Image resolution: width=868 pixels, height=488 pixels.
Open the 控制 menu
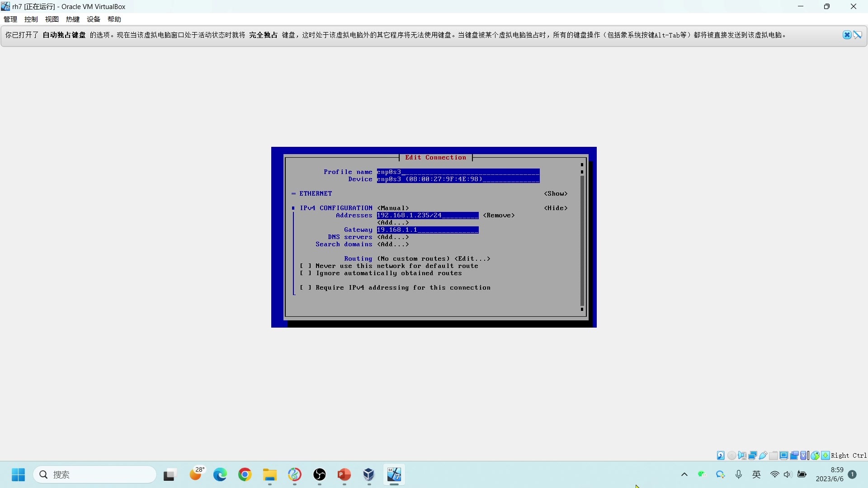[31, 19]
